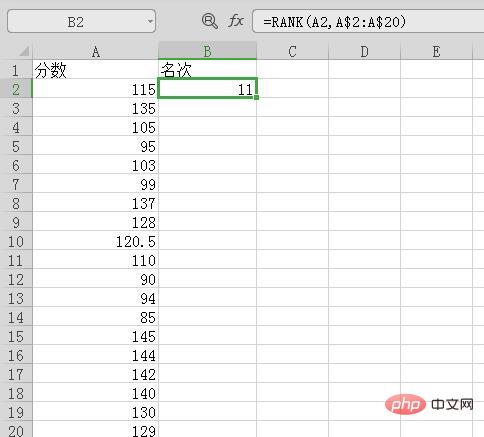
Task: Select row 18 header
Action: tap(16, 393)
